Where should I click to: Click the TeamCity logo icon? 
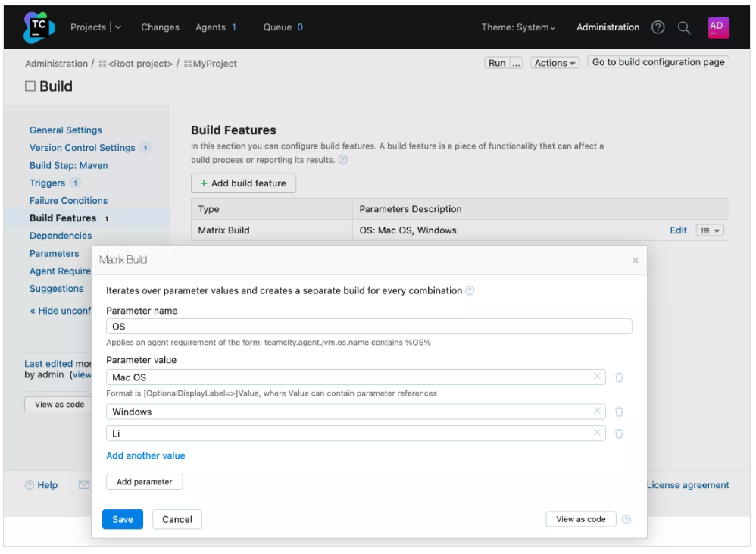39,27
